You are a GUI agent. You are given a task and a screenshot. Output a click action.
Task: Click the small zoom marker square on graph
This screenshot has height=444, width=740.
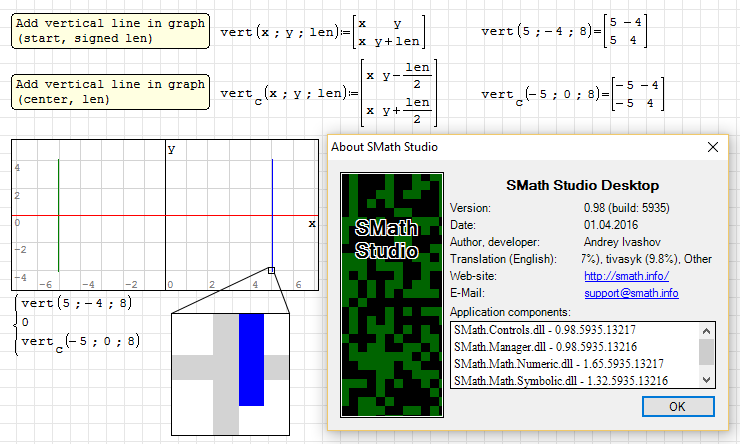[271, 270]
